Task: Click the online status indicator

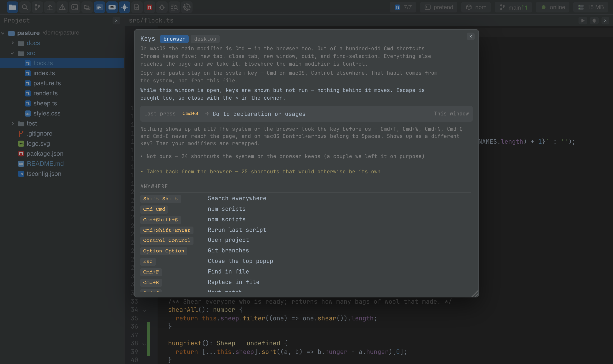Action: [x=553, y=7]
